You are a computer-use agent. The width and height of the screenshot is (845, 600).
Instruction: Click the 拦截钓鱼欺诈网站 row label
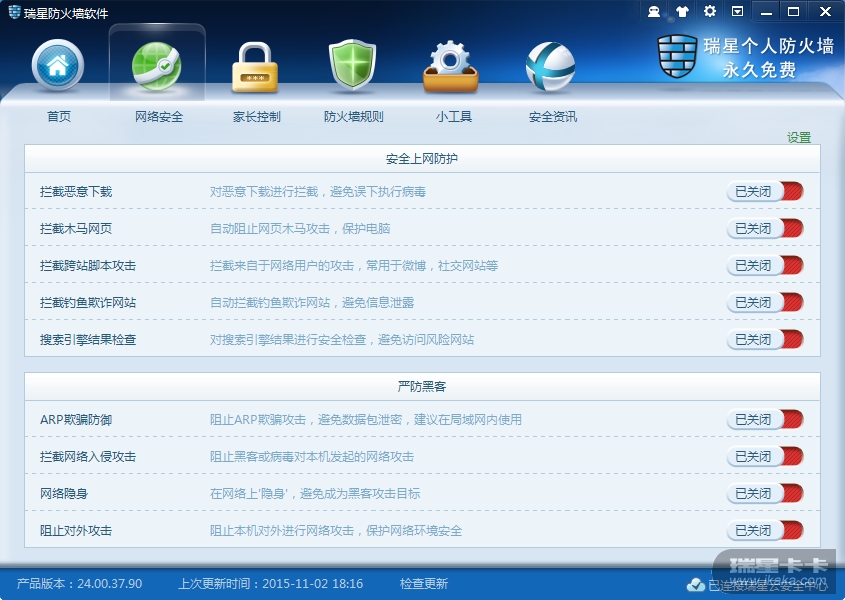click(x=88, y=302)
